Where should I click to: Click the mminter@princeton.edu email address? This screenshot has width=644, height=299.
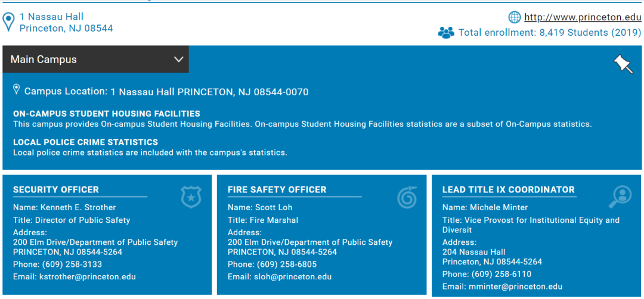[517, 287]
